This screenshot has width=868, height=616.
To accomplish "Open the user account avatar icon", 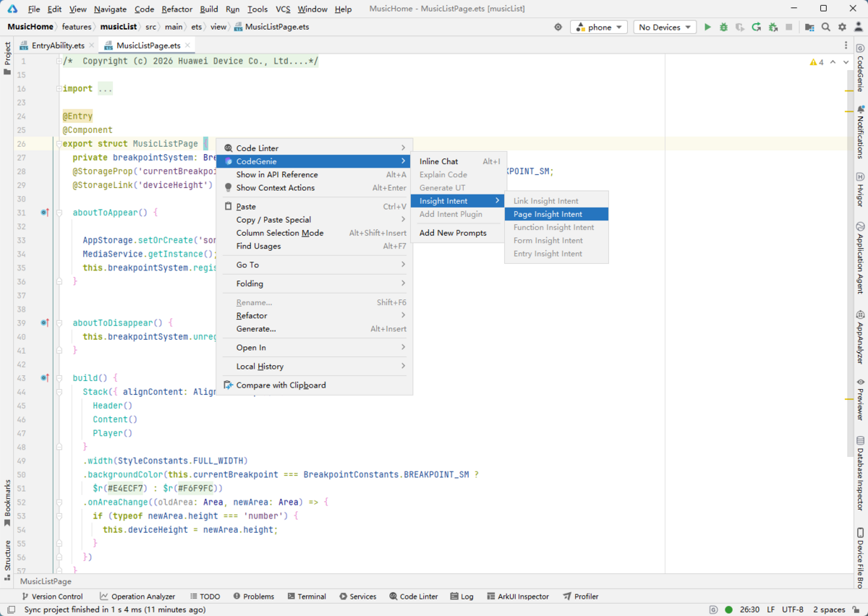I will 858,27.
